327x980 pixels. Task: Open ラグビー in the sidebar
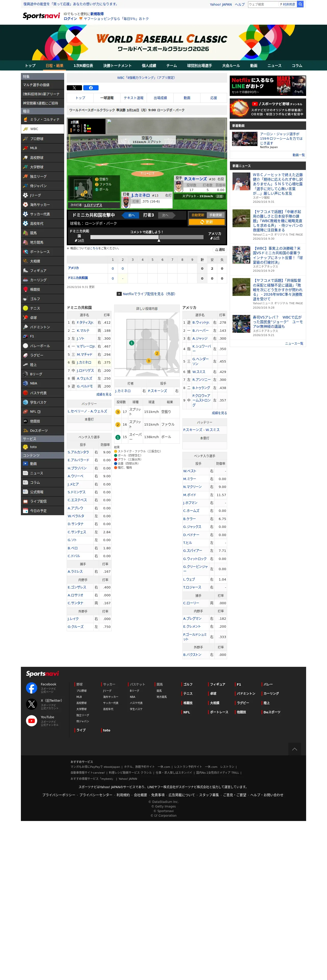tap(42, 355)
